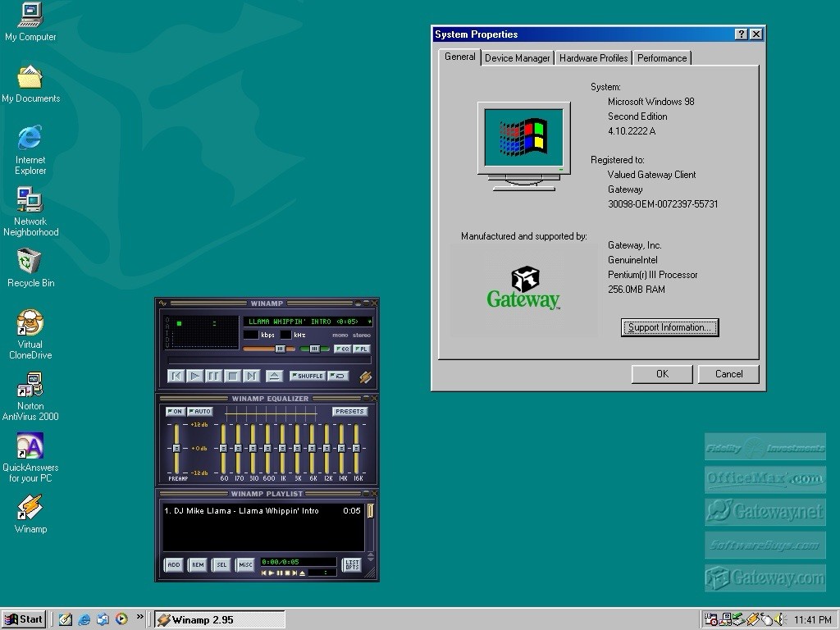Screen dimensions: 840x630
Task: Click Cancel in System Properties
Action: point(728,374)
